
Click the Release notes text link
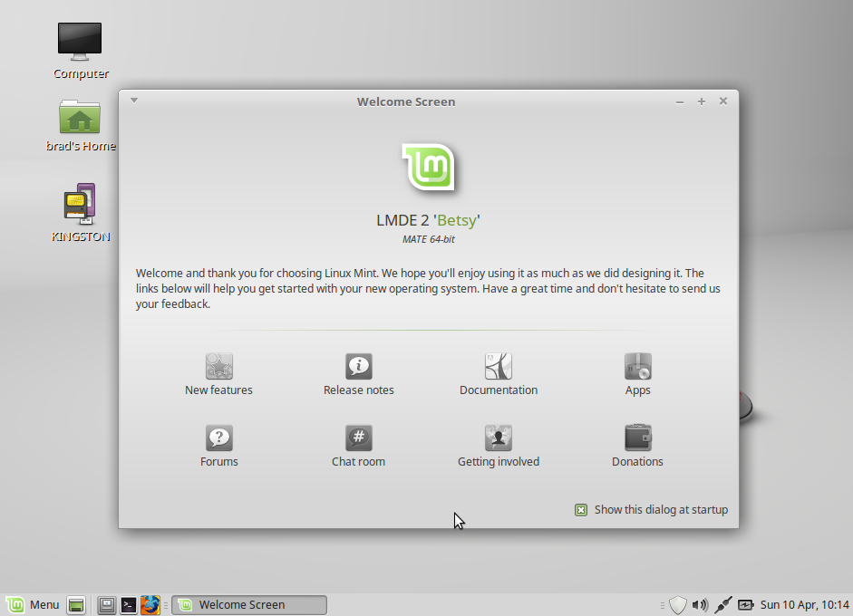click(358, 390)
